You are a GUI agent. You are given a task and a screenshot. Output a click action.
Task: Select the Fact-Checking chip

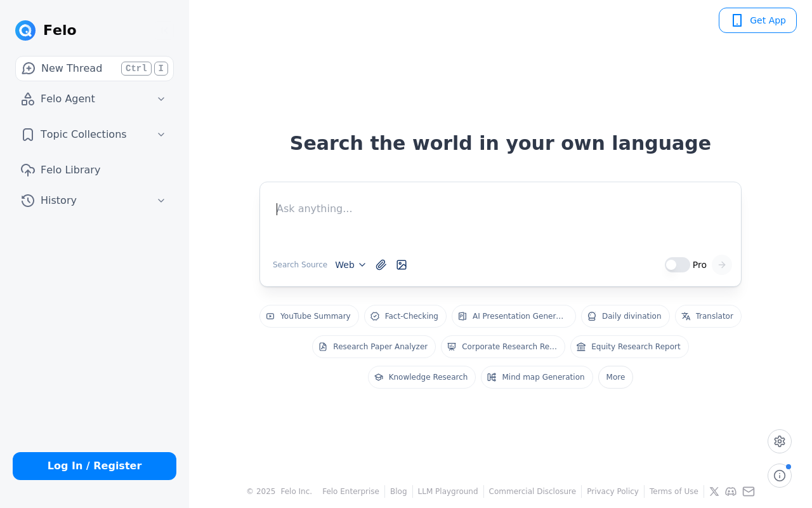point(405,316)
